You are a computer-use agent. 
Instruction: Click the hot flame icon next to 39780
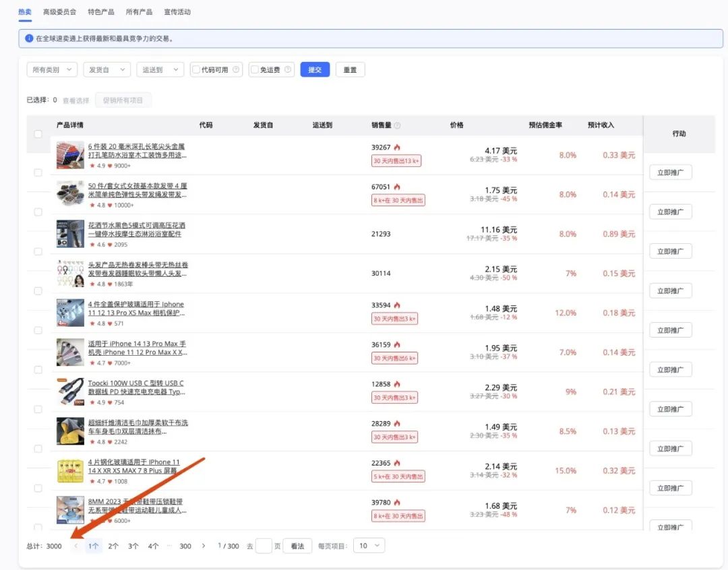coord(397,502)
